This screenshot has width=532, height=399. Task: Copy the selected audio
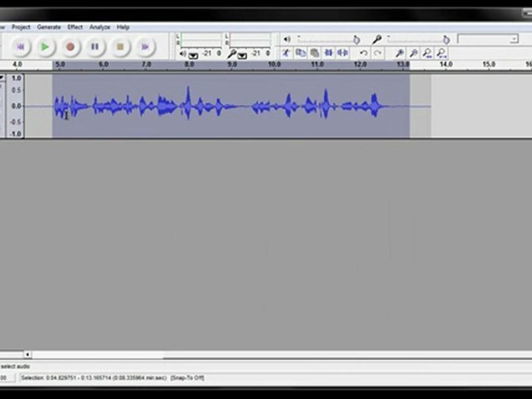pyautogui.click(x=300, y=53)
